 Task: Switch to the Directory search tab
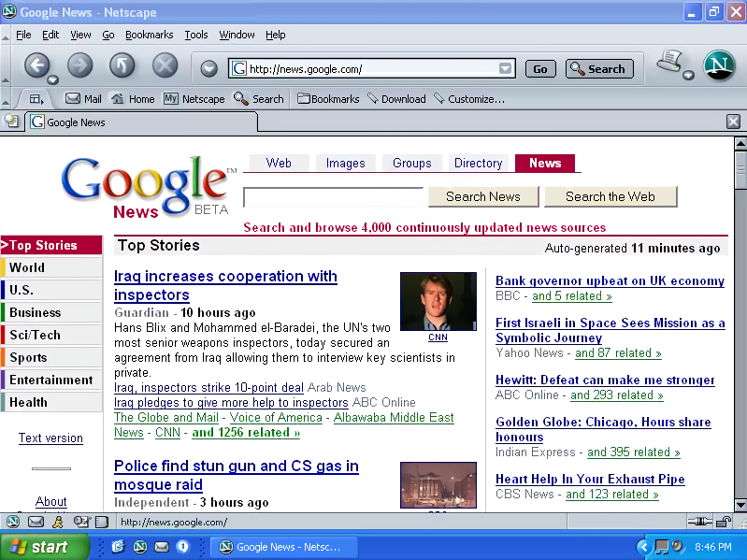[479, 163]
